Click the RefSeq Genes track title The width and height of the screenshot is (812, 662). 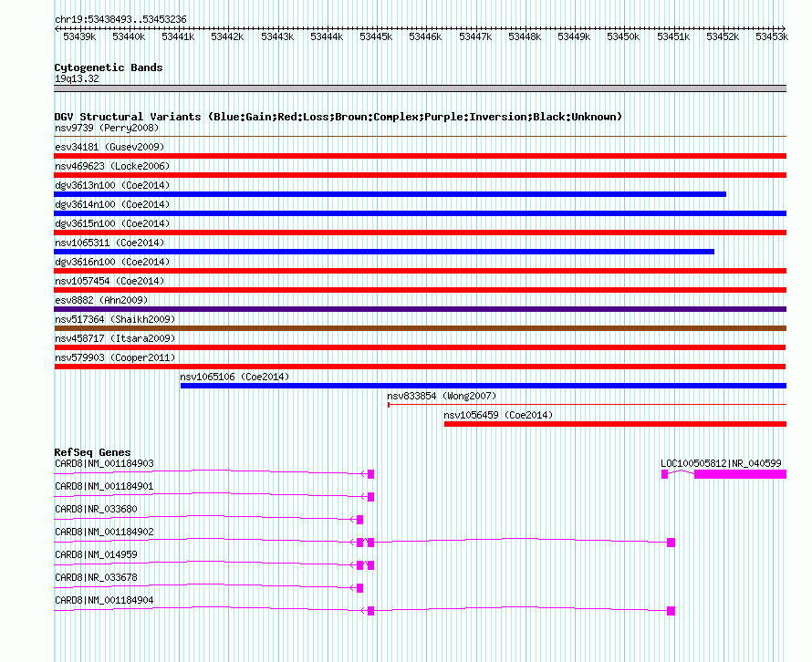pos(92,452)
